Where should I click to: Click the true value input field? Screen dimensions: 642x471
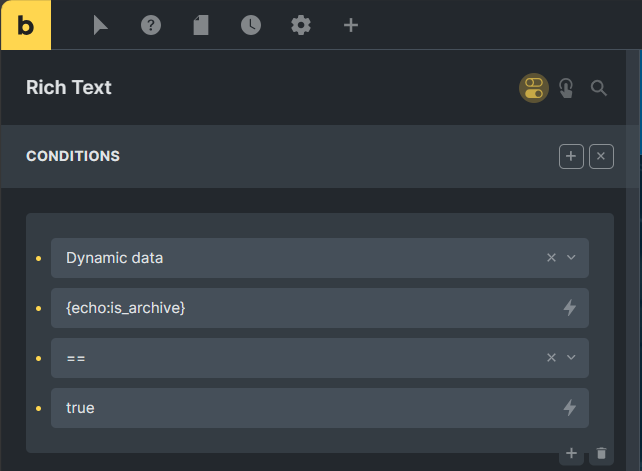tap(320, 408)
